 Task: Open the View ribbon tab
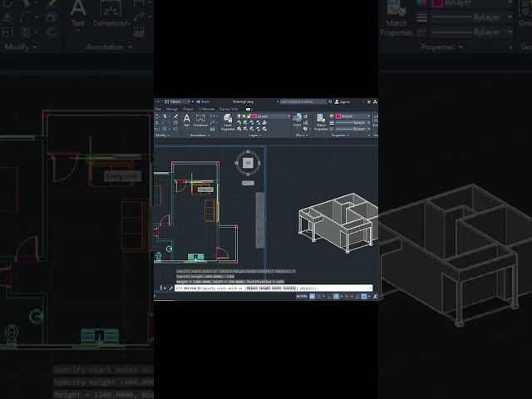coord(157,109)
